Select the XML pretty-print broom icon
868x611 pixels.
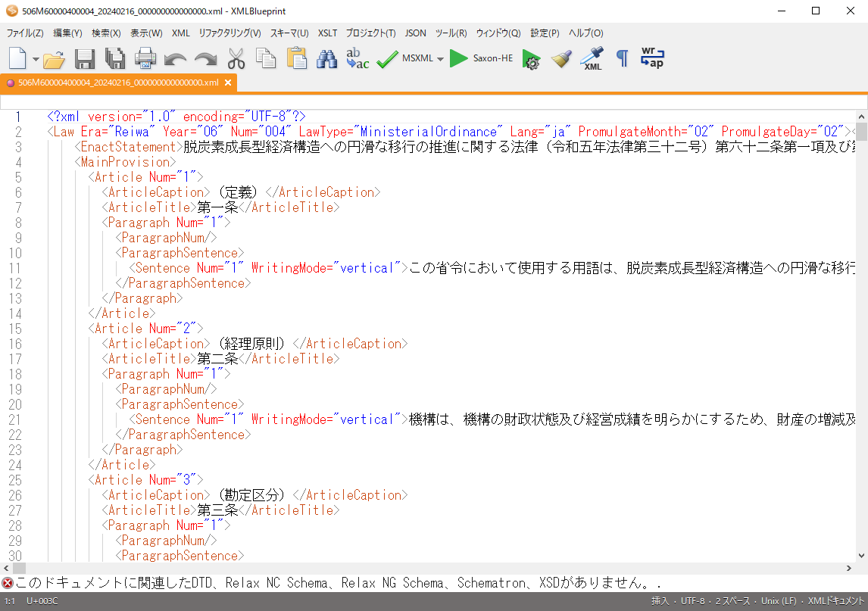pyautogui.click(x=561, y=58)
